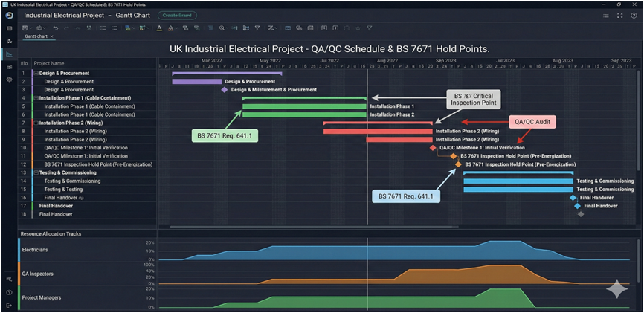
Task: Select the Final Handover row 18
Action: 56,214
